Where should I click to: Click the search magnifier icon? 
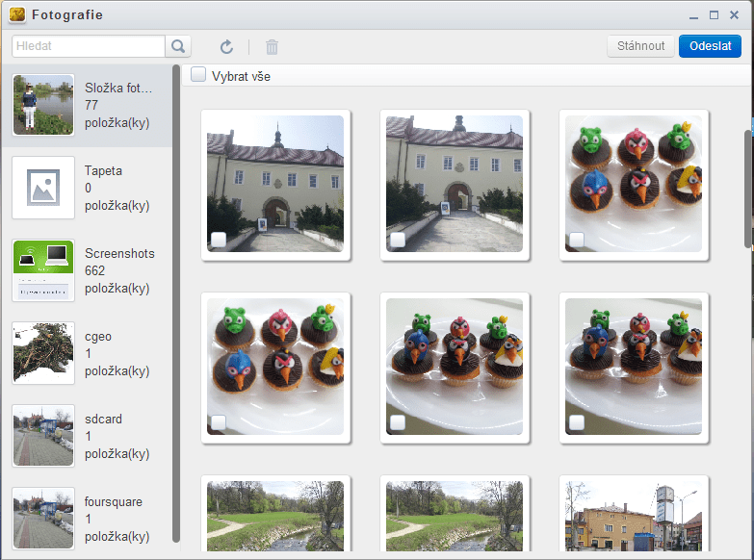(x=178, y=46)
